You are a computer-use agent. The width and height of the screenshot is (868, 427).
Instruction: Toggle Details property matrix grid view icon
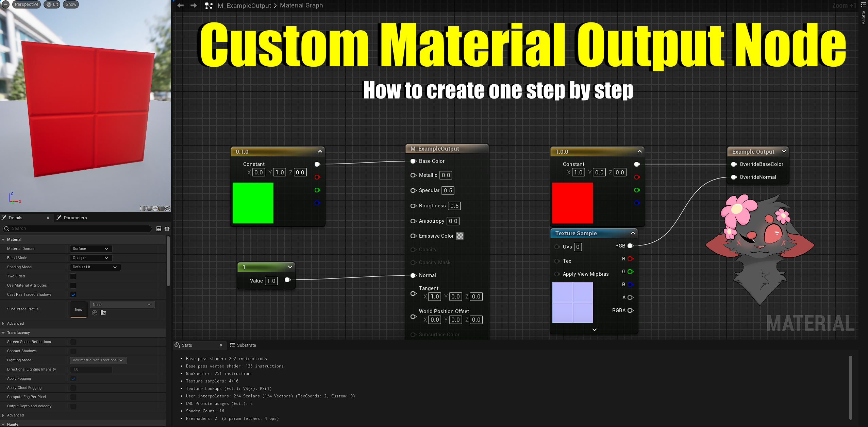click(159, 229)
